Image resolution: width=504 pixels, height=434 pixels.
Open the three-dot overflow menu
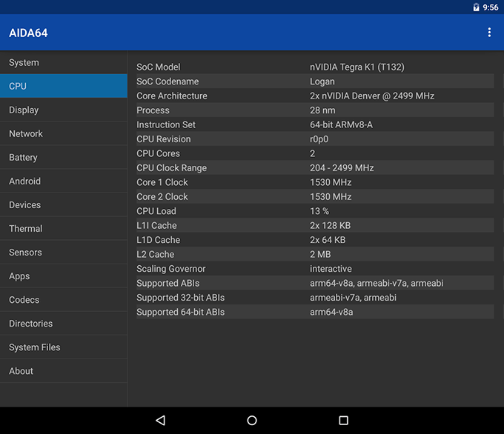(x=489, y=32)
